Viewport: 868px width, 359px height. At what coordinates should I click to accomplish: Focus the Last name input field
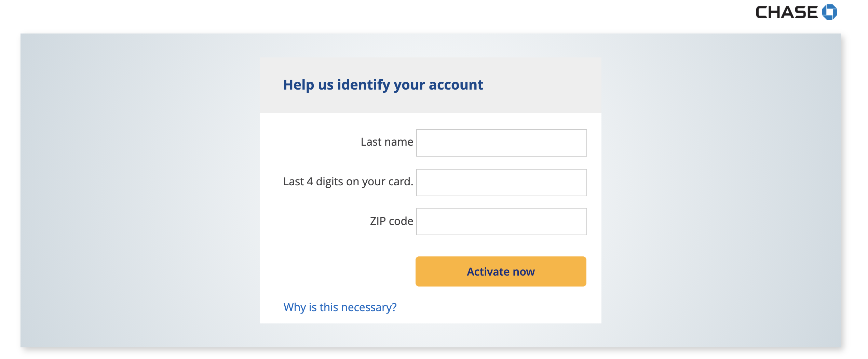[x=501, y=143]
